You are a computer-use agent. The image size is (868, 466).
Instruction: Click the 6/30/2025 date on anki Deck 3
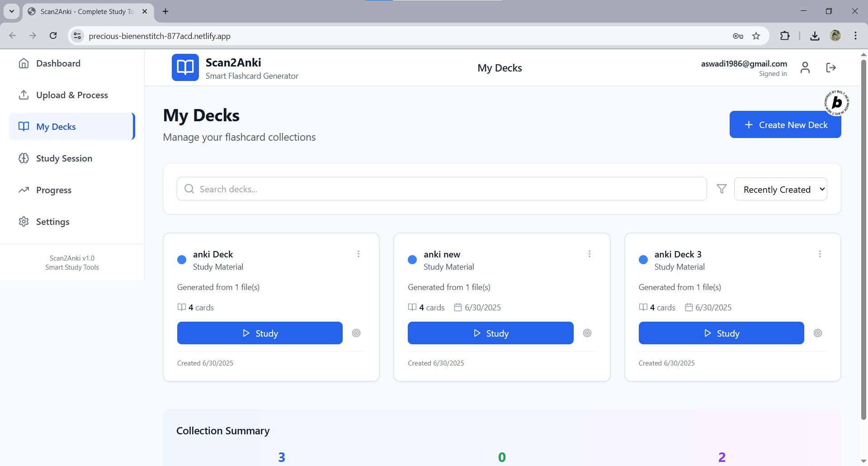coord(713,308)
